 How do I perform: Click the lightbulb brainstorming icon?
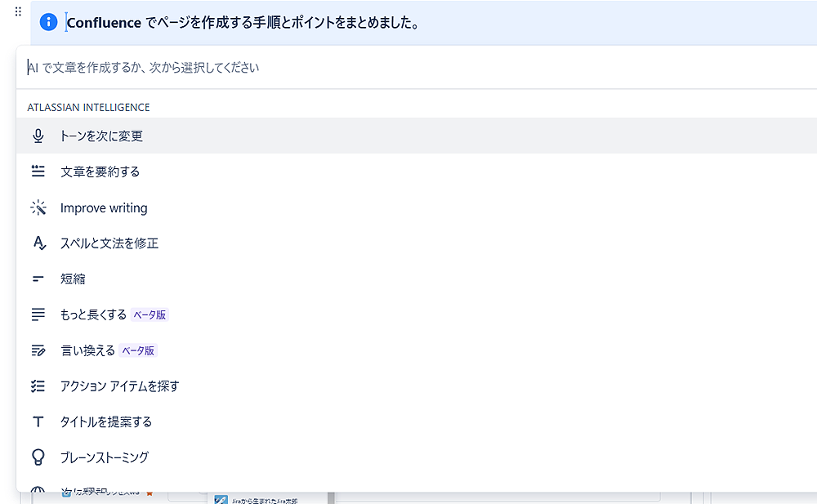click(38, 457)
